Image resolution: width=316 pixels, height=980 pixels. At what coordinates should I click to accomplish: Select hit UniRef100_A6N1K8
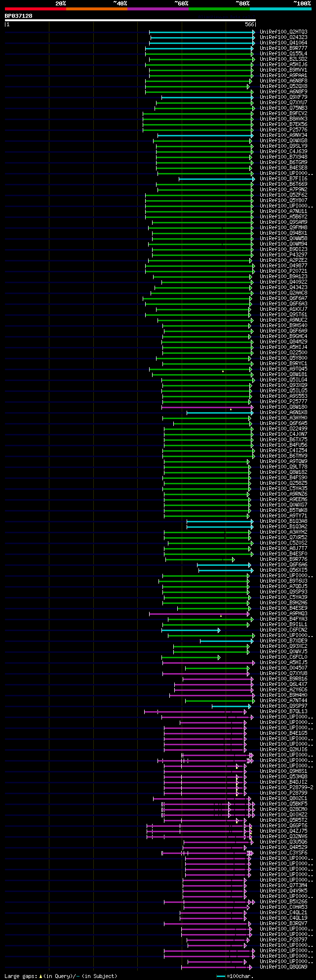pos(283,413)
